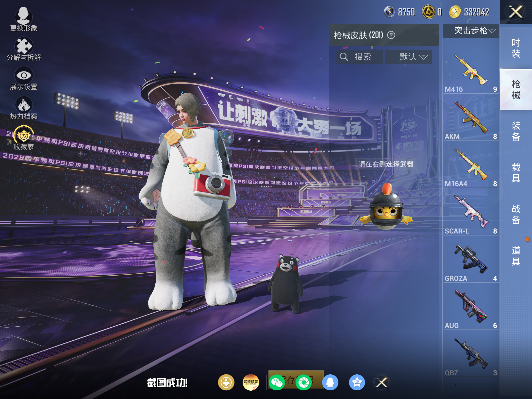Share screenshot to in-game friends icon
This screenshot has height=399, width=532.
pos(226,382)
